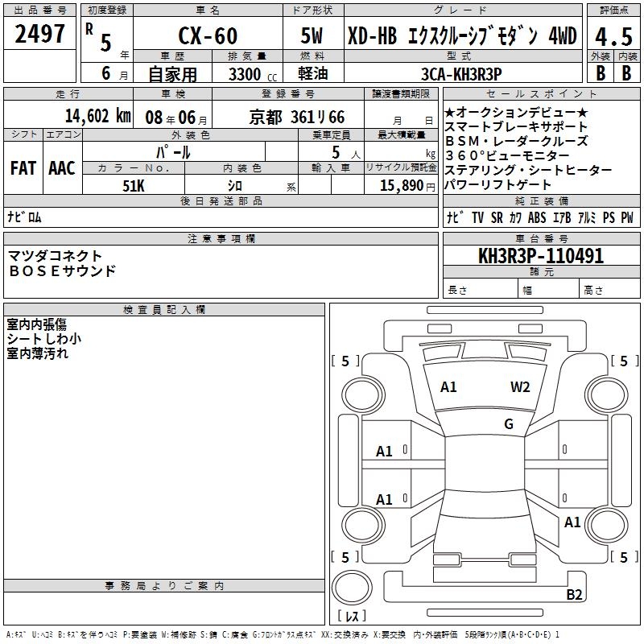Click the B2 mark on rear bumper
The width and height of the screenshot is (644, 644).
coord(574,594)
